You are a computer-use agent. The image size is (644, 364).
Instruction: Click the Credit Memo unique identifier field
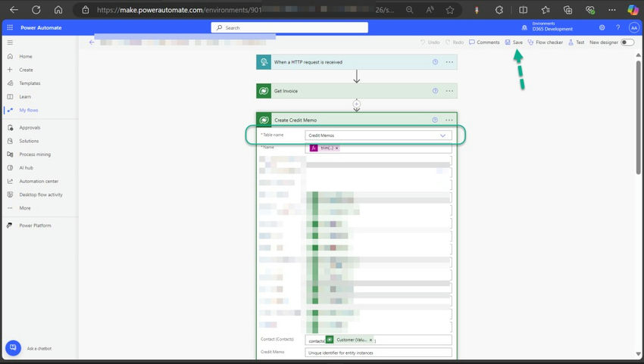(x=378, y=353)
